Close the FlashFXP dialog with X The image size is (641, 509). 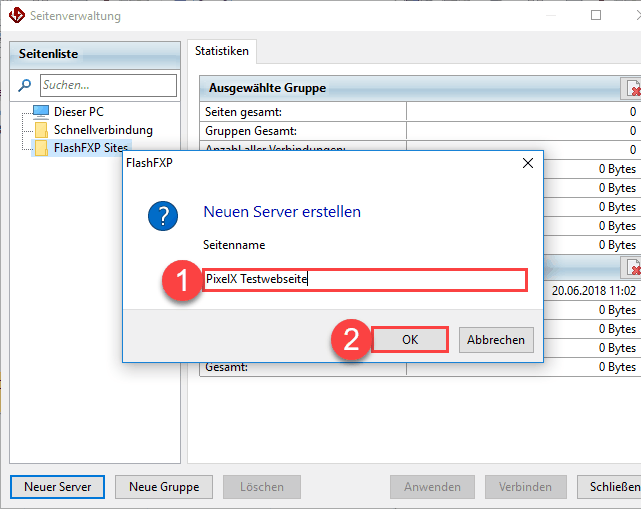(x=528, y=163)
